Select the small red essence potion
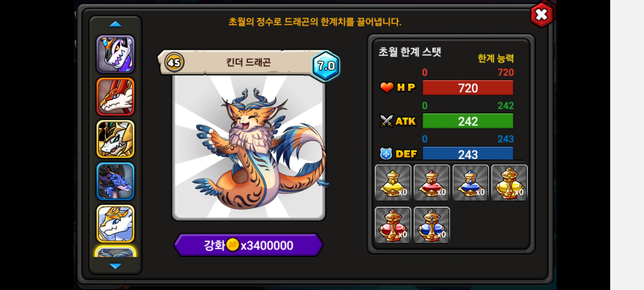 pyautogui.click(x=432, y=183)
